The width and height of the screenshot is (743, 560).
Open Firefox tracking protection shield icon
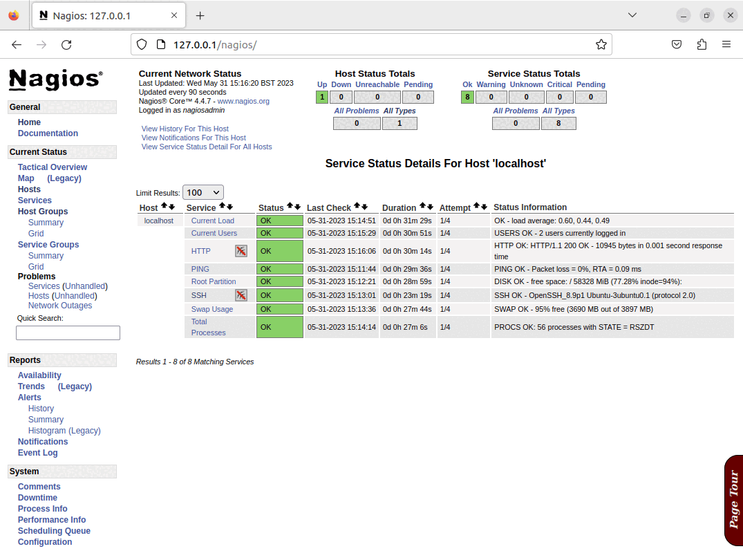point(142,44)
